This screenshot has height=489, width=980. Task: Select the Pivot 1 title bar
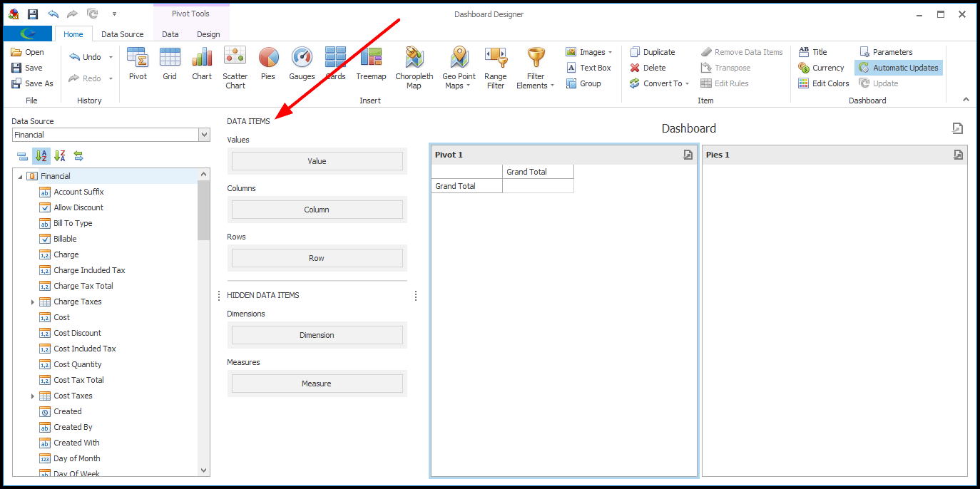point(563,155)
